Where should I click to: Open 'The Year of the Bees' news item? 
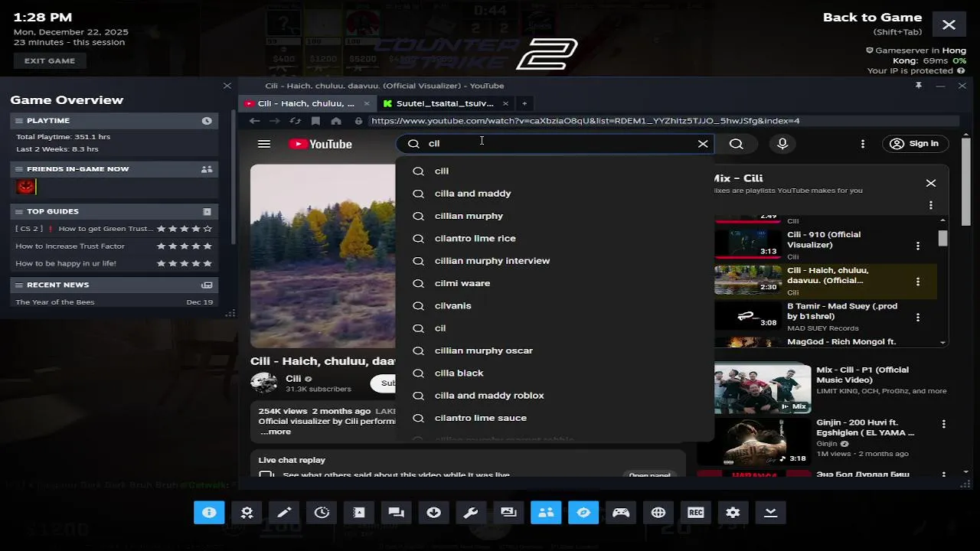pos(55,302)
